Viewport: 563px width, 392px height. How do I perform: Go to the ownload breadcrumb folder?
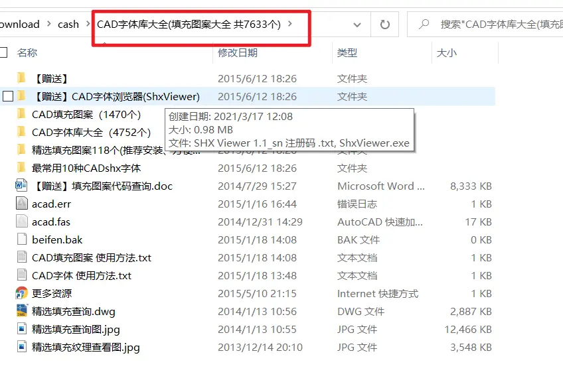point(20,24)
